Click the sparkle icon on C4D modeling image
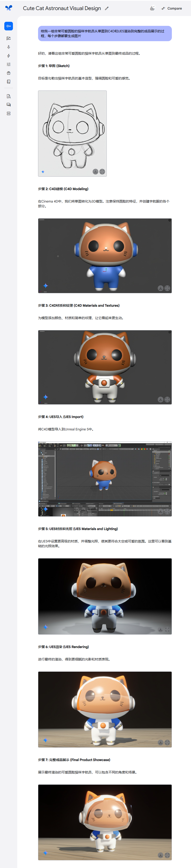 [x=45, y=286]
